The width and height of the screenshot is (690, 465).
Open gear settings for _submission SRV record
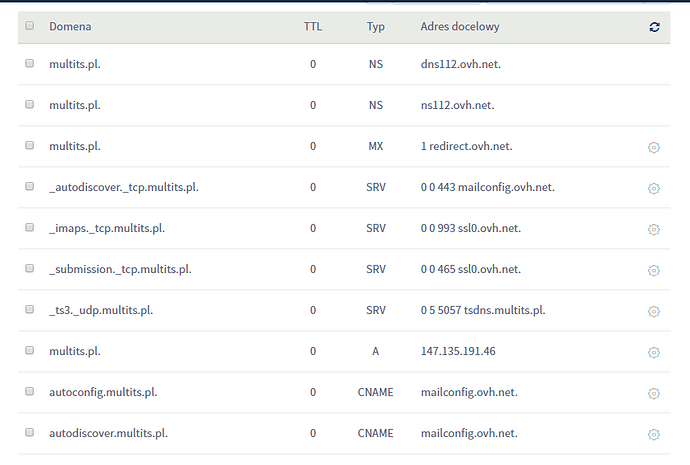pyautogui.click(x=654, y=270)
